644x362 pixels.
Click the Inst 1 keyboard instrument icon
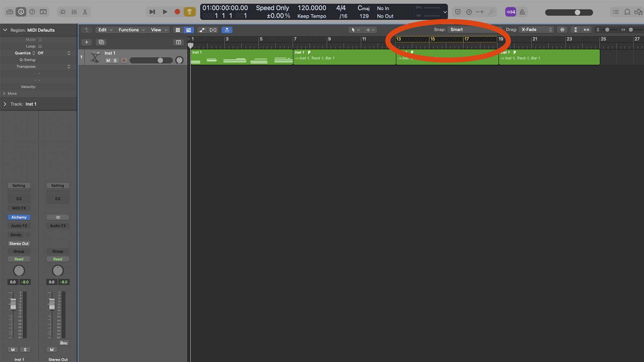(95, 57)
